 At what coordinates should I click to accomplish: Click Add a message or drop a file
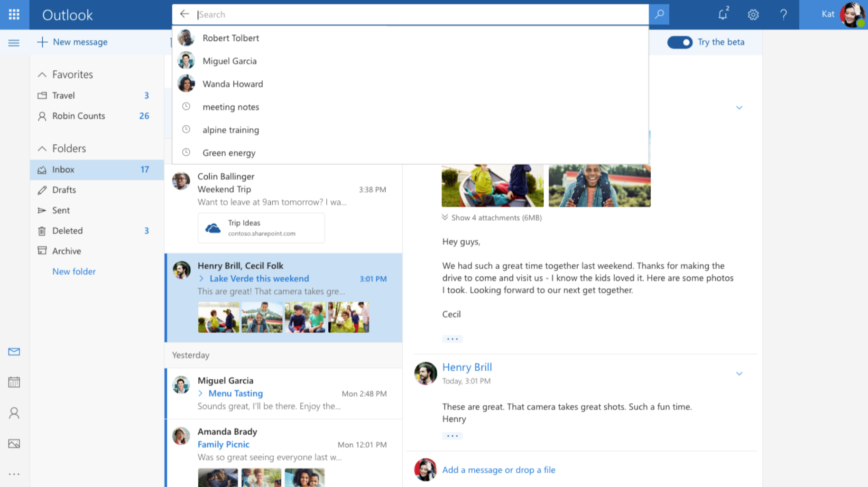point(499,469)
